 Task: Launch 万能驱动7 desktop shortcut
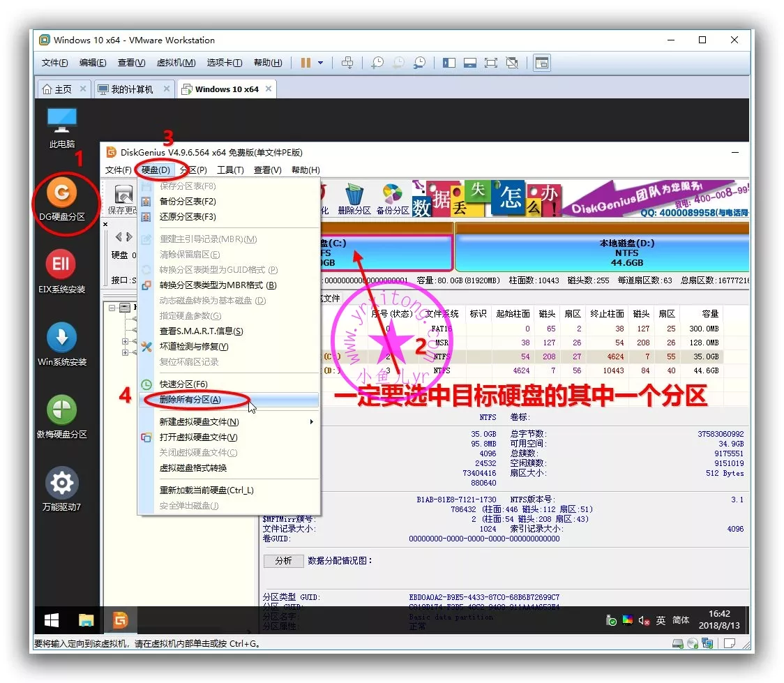(x=62, y=489)
